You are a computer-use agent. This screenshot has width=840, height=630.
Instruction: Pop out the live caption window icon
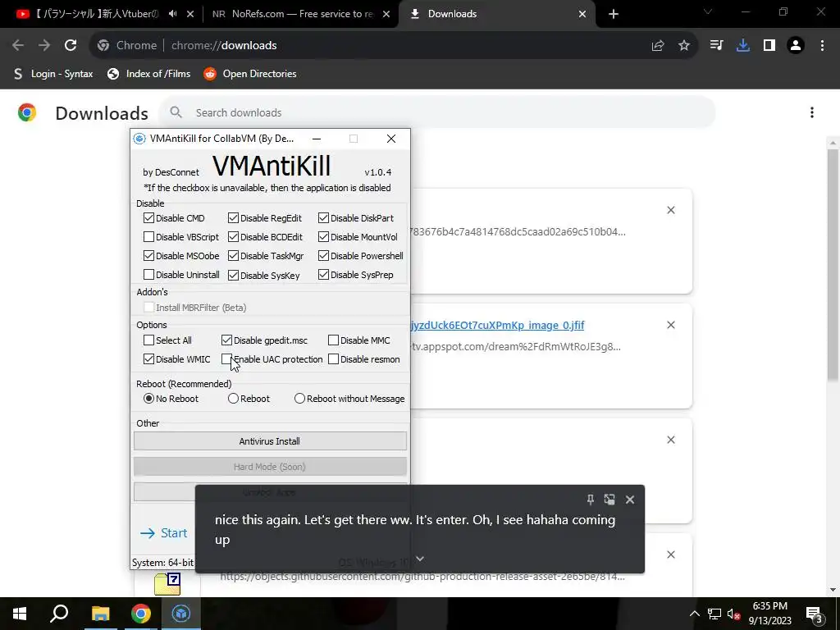coord(609,500)
